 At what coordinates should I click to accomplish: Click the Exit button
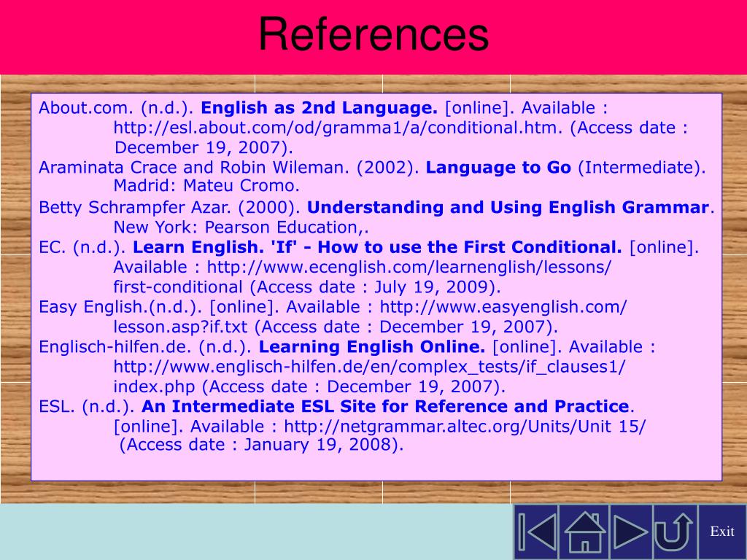click(721, 532)
